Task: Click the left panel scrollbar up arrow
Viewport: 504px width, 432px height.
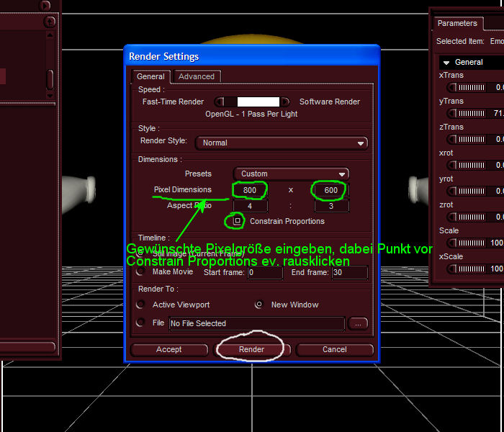Action: click(x=50, y=35)
